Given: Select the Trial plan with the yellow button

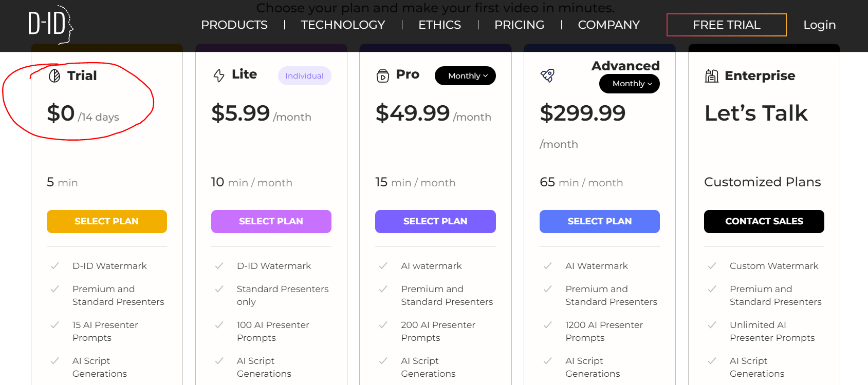Looking at the screenshot, I should coord(107,221).
